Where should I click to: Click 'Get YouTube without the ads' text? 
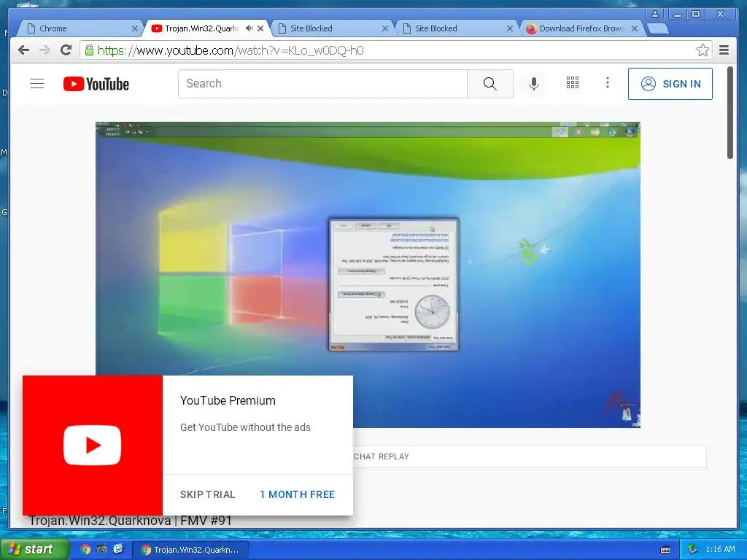click(x=245, y=427)
